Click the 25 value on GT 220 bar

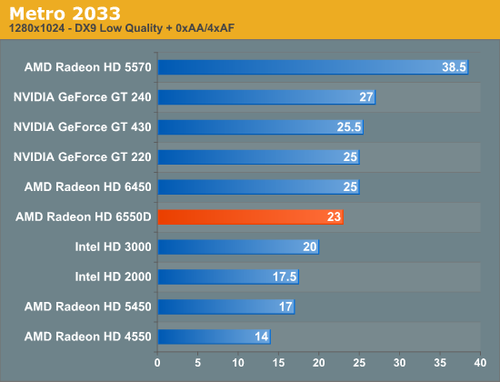pos(350,157)
